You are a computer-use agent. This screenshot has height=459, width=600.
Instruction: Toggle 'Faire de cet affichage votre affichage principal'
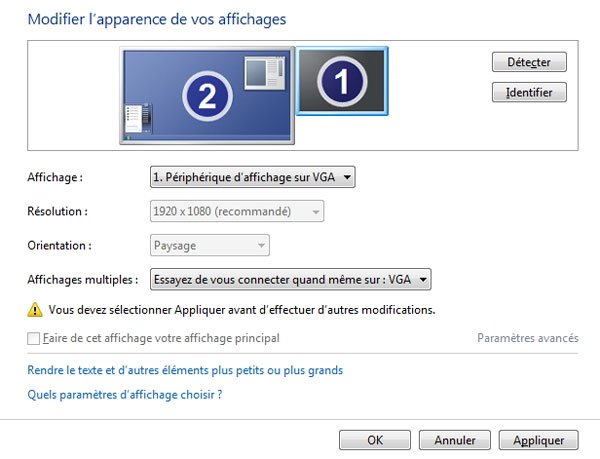point(35,339)
